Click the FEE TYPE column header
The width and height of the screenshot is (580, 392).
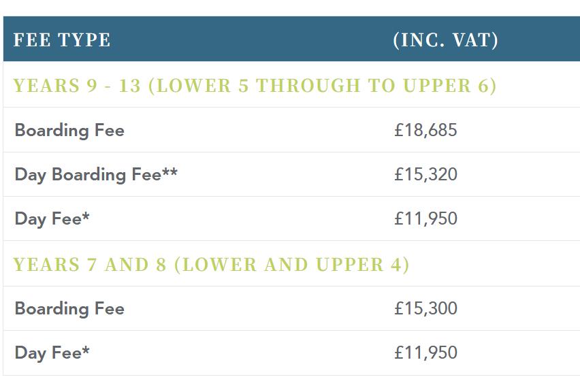(62, 39)
